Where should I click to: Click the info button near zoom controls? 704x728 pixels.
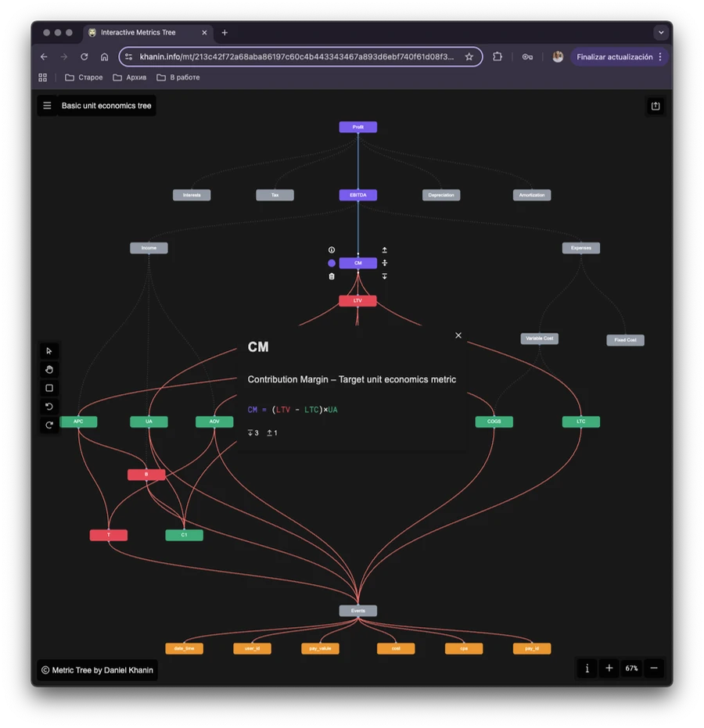coord(587,668)
